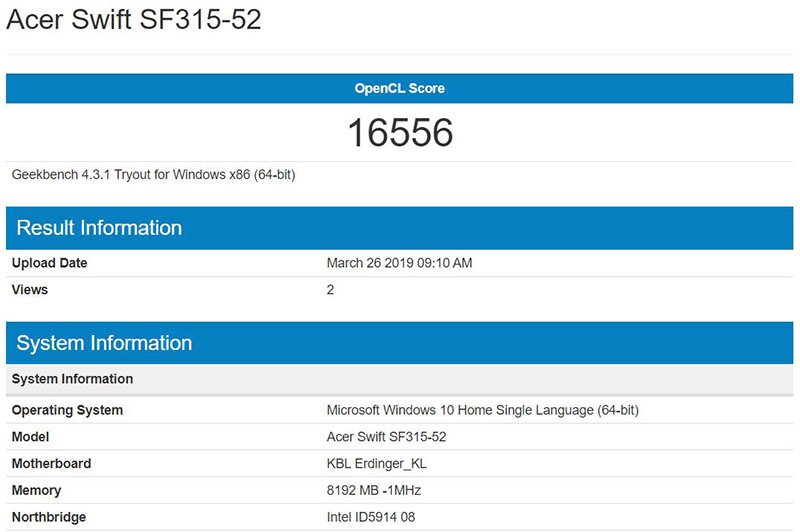Click the Motherboard label
Image resolution: width=800 pixels, height=532 pixels.
[x=52, y=464]
